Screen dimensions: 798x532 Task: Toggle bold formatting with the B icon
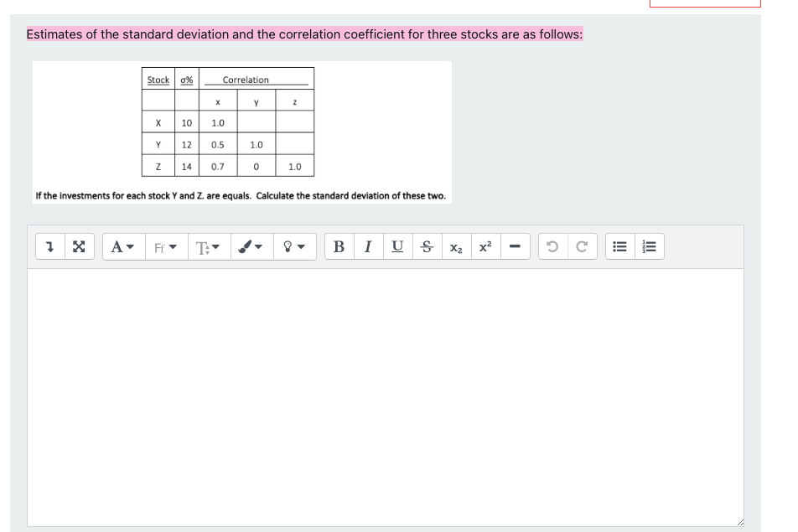(x=339, y=246)
